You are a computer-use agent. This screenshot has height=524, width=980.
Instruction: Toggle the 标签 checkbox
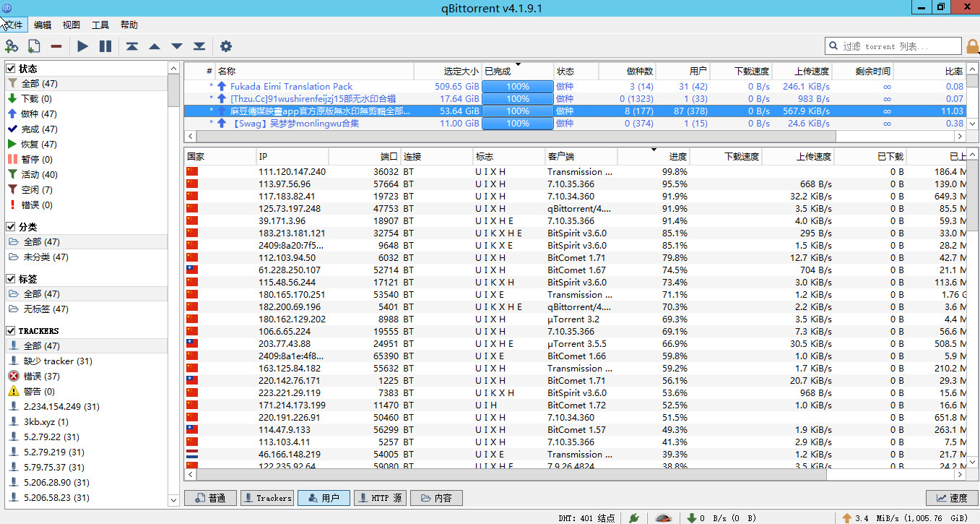pos(11,279)
